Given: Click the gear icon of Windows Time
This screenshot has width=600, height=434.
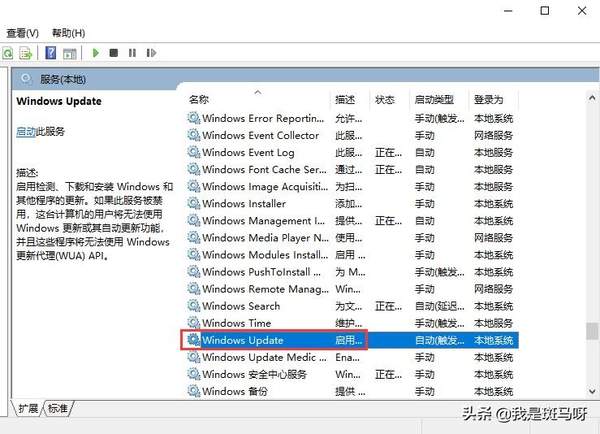Looking at the screenshot, I should point(194,323).
